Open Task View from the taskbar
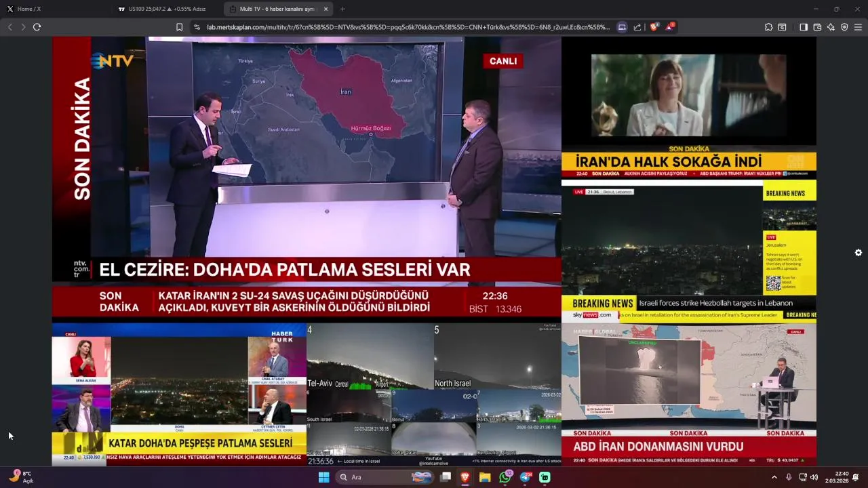The width and height of the screenshot is (868, 488). 446,477
